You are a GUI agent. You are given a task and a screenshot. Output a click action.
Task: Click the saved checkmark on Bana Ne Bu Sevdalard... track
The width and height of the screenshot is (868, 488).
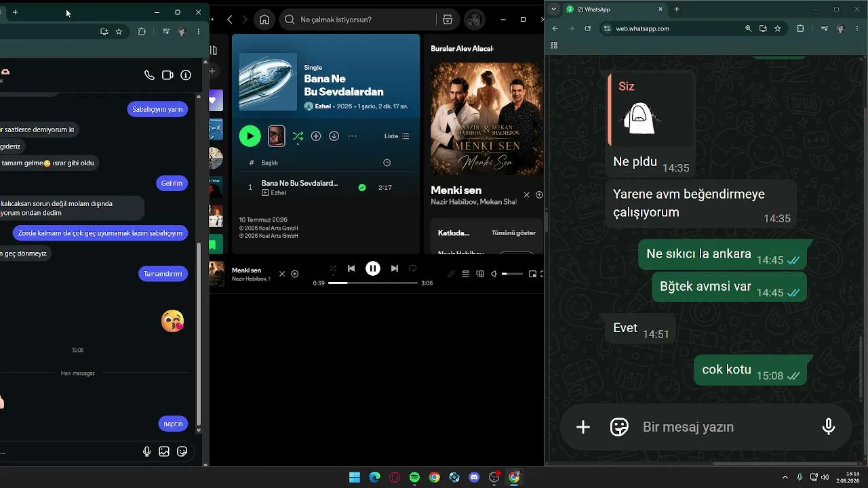362,188
